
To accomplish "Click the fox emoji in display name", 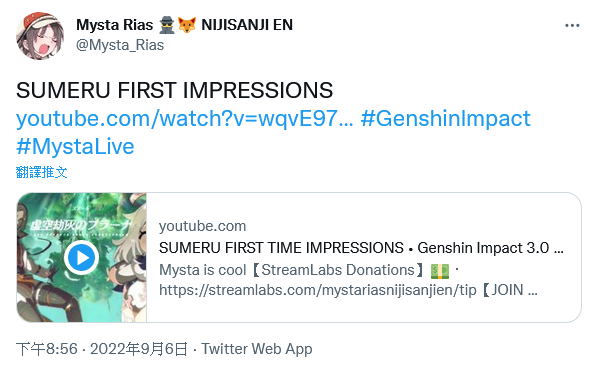I will (187, 25).
